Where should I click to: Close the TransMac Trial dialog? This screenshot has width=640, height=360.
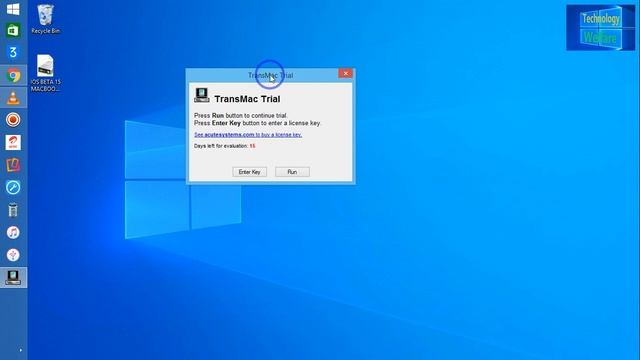(345, 73)
